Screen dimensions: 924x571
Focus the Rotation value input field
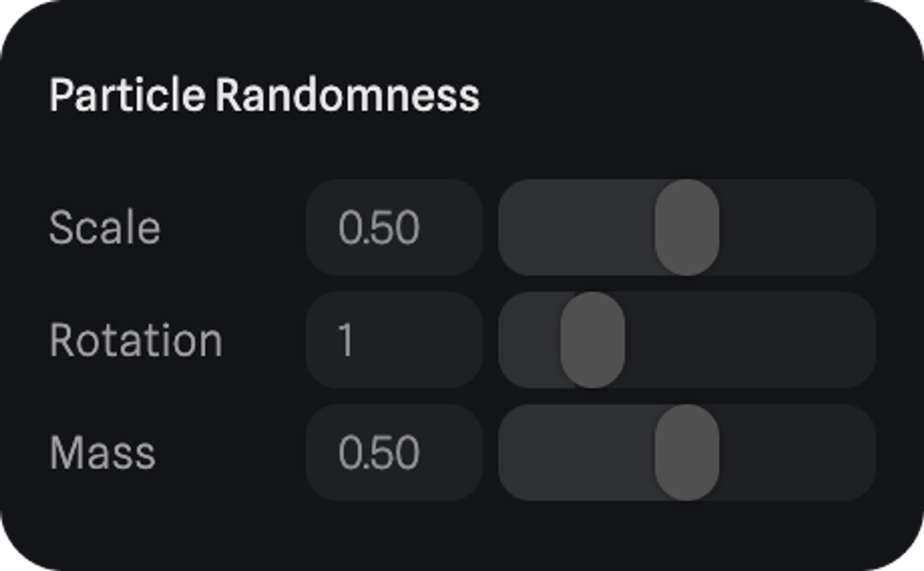394,340
